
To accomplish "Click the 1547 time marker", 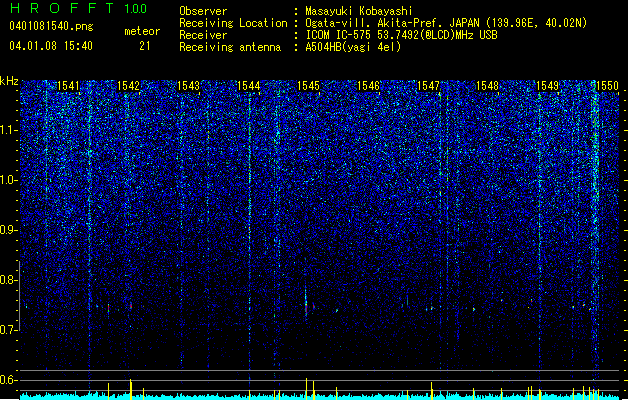I will [428, 86].
